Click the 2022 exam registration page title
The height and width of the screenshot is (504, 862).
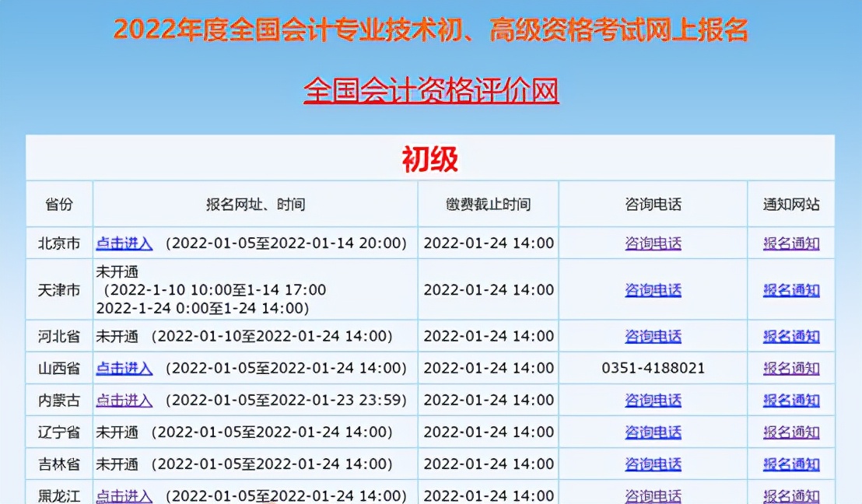click(x=431, y=28)
